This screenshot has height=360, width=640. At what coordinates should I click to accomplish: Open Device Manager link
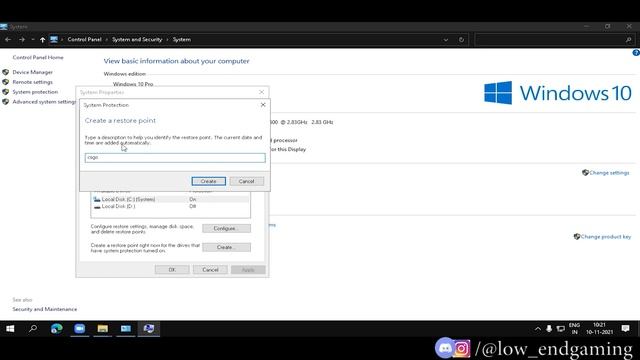pyautogui.click(x=33, y=72)
